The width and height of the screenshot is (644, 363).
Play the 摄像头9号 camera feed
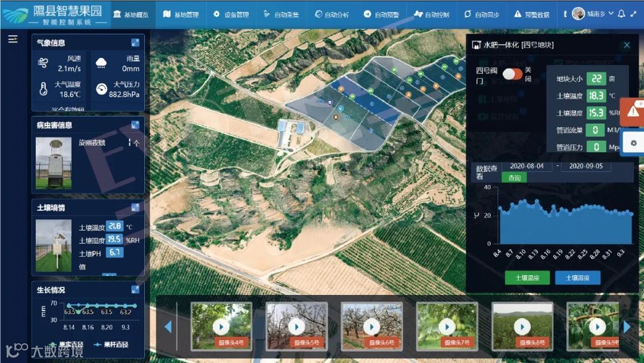[597, 327]
